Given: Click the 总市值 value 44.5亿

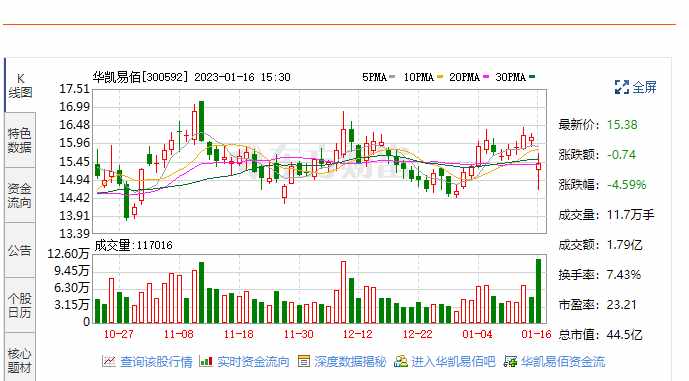Looking at the screenshot, I should (624, 335).
